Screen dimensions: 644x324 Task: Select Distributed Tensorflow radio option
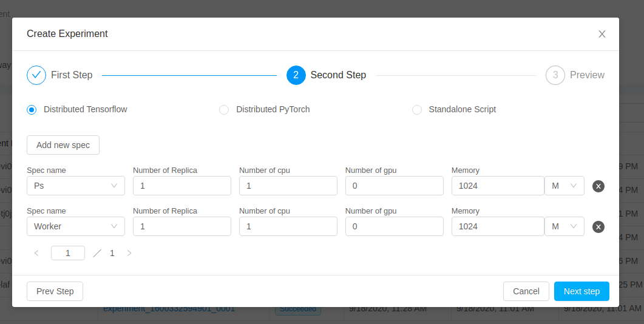[32, 110]
